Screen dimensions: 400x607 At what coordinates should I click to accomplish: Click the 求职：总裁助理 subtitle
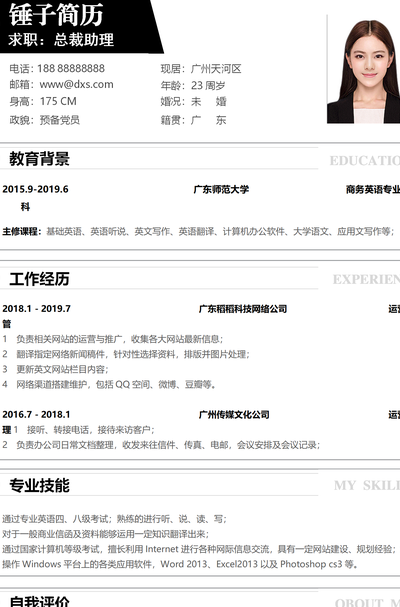[61, 39]
